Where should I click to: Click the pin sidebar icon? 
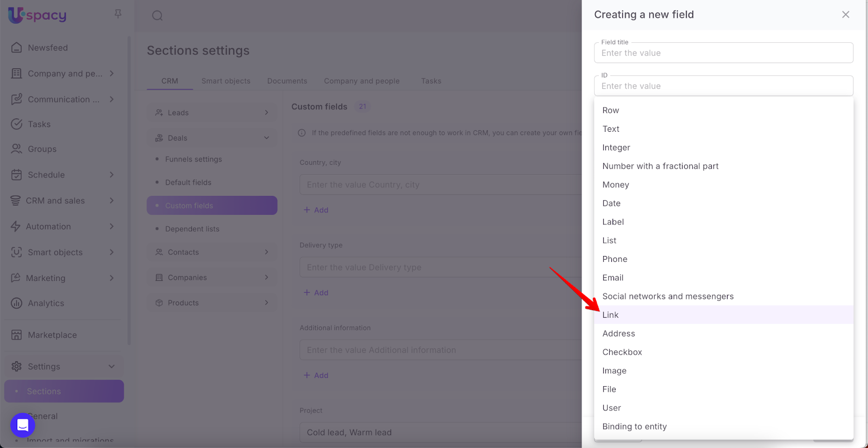(118, 14)
